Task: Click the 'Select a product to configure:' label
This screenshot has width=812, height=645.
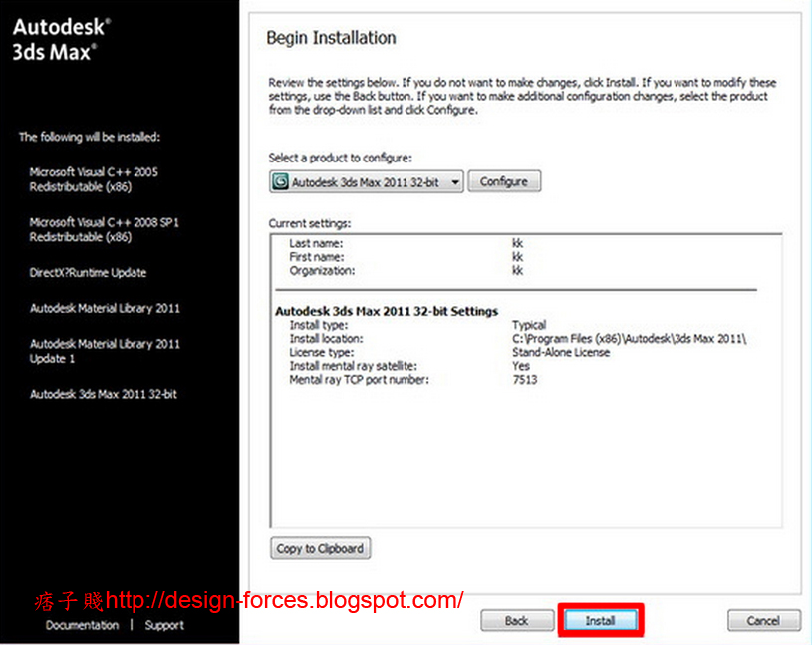Action: point(340,158)
